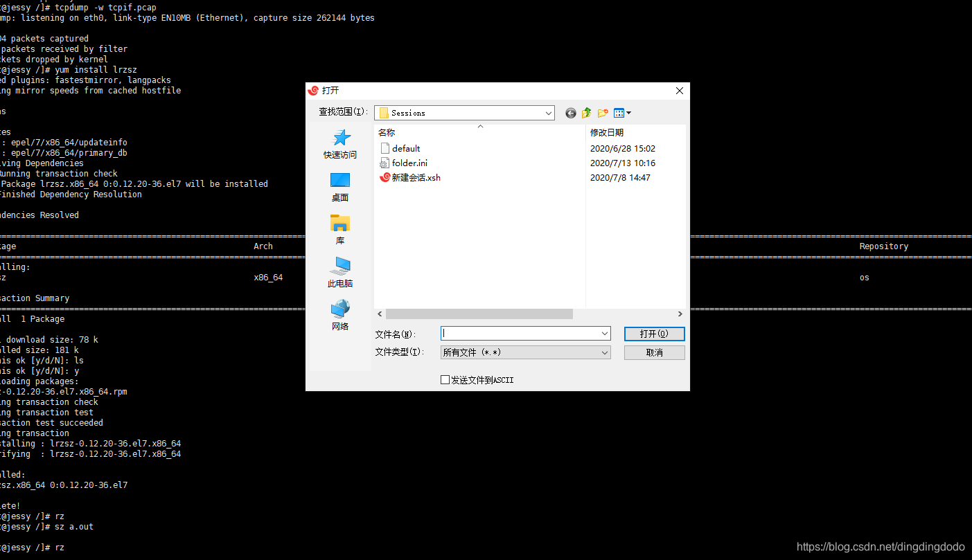This screenshot has width=972, height=560.
Task: Click the 'Arch' header in the terminal
Action: coord(263,246)
